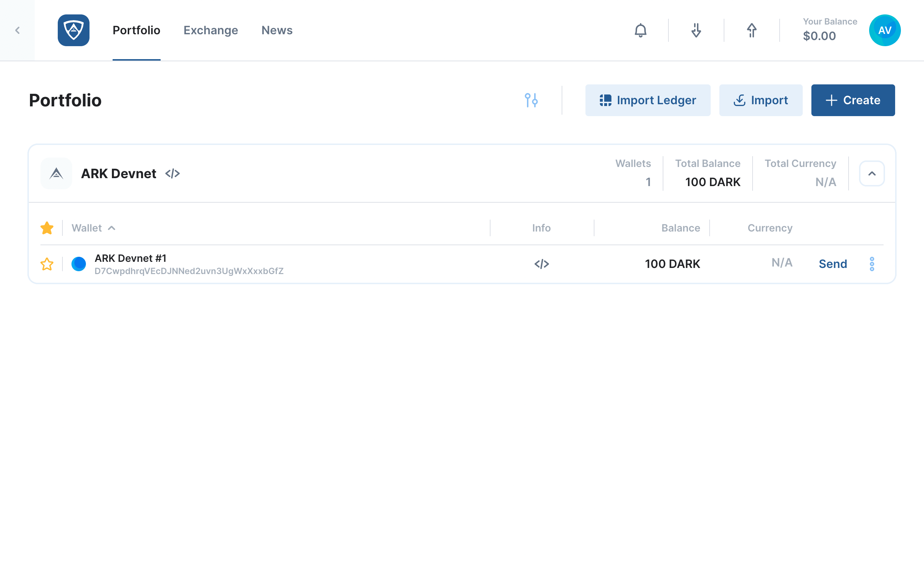Open the AV profile avatar menu
Image resolution: width=924 pixels, height=577 pixels.
(x=885, y=30)
